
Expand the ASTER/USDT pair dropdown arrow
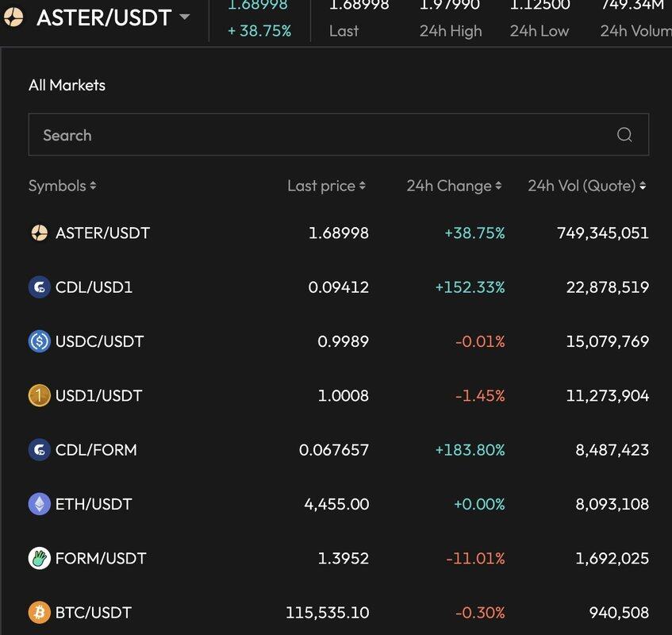pos(185,17)
